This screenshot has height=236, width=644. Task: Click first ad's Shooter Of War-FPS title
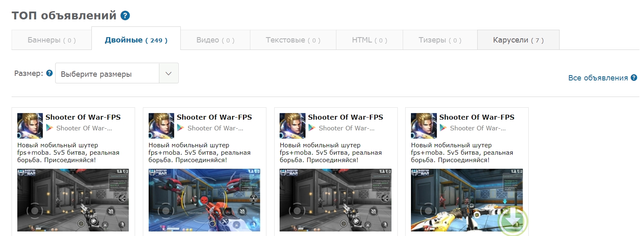coord(83,117)
